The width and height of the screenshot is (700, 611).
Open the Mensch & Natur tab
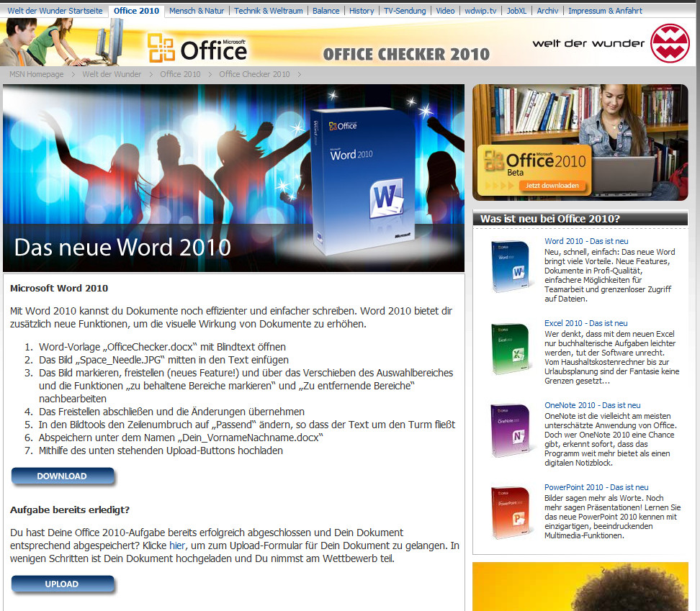coord(197,11)
